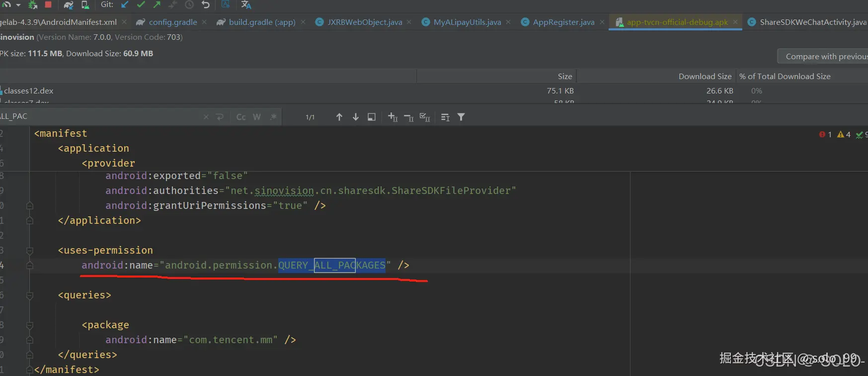The width and height of the screenshot is (868, 376).
Task: Click Compare with previous APK button
Action: pos(823,56)
